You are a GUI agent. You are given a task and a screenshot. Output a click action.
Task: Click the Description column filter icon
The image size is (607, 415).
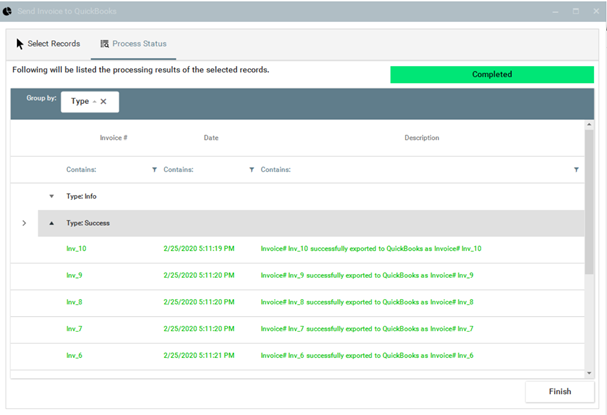(x=576, y=170)
